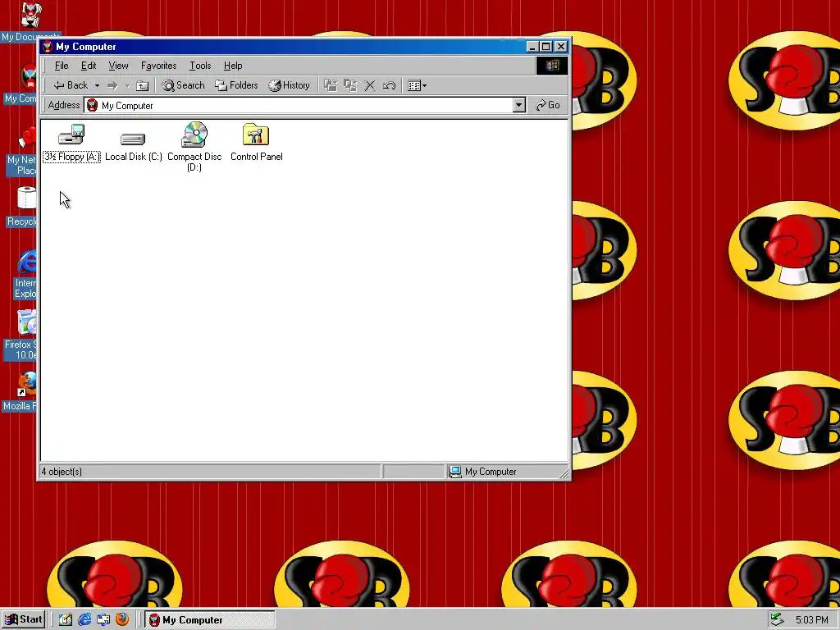Click the My Computer title bar icon
Image resolution: width=840 pixels, height=630 pixels.
48,47
